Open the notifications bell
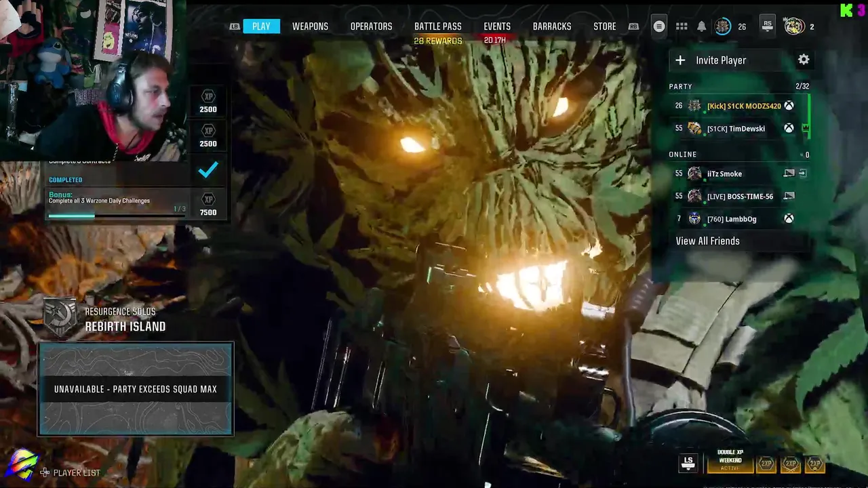 (x=702, y=26)
